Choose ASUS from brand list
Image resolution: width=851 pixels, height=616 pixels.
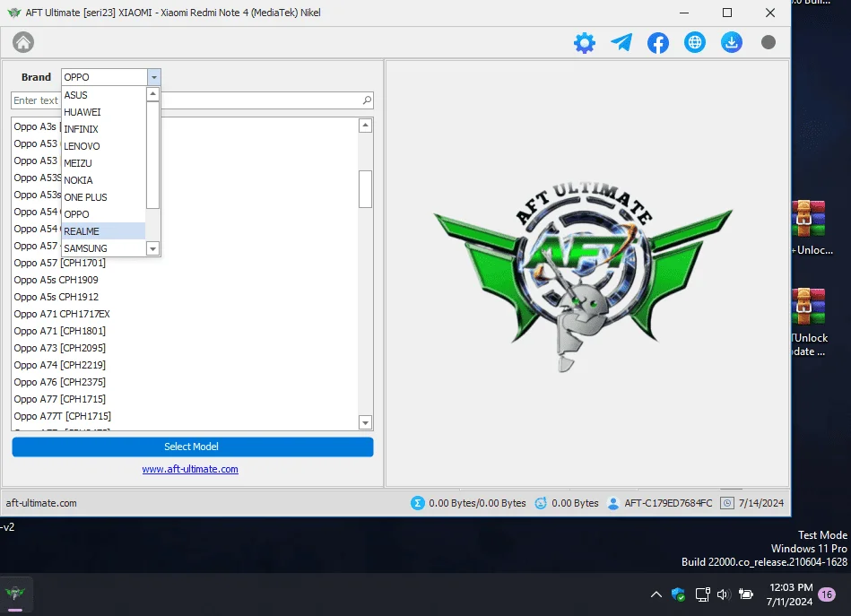click(x=103, y=95)
